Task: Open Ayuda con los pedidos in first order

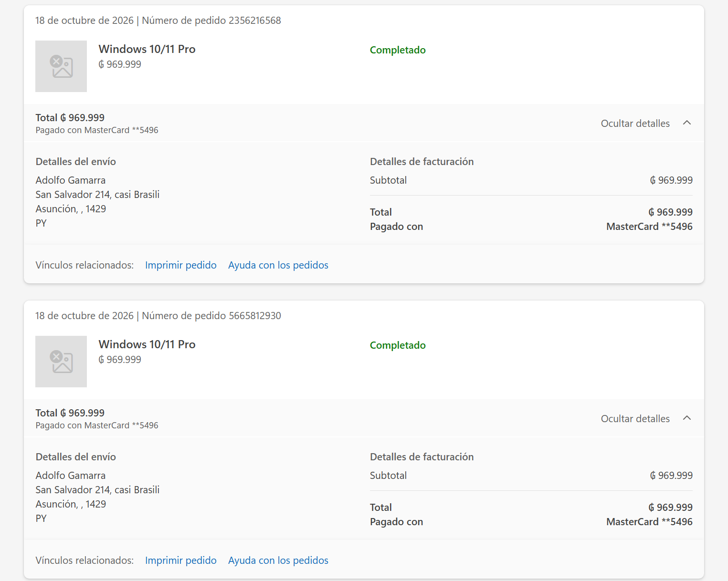Action: [x=278, y=265]
